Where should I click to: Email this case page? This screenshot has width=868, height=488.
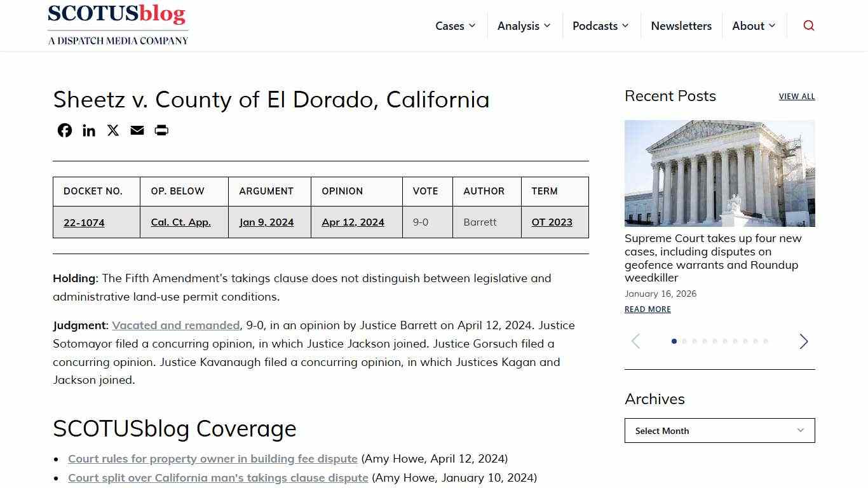[137, 130]
